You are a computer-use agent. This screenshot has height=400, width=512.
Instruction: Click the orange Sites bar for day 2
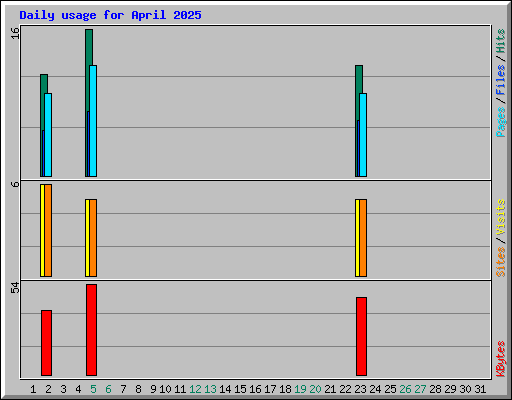pos(48,230)
